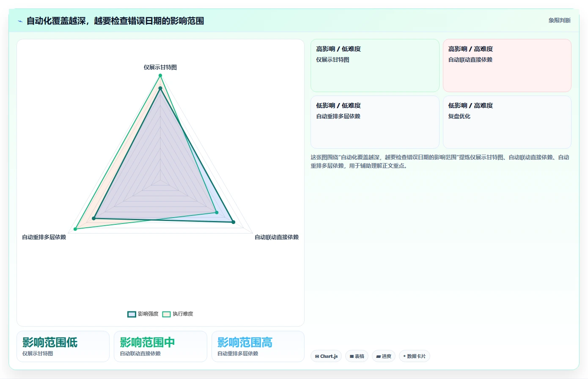
Task: Click the 仅展示甘特图 radar axis label
Action: 160,67
